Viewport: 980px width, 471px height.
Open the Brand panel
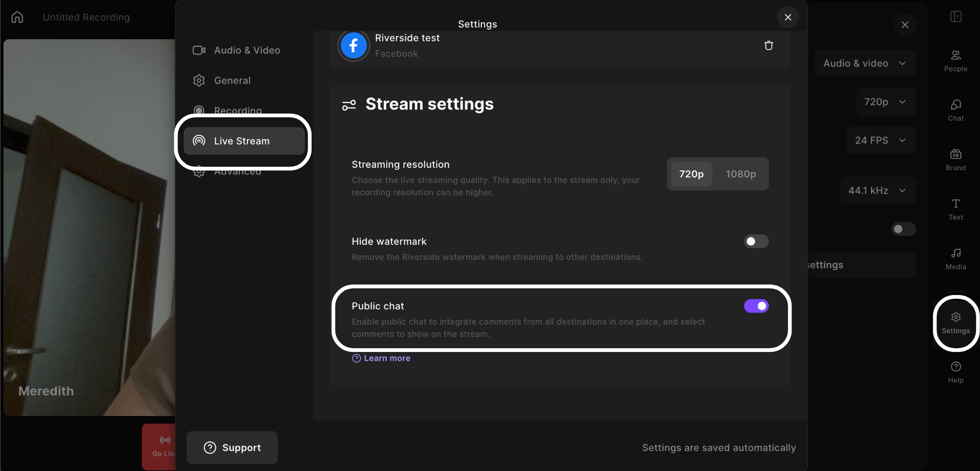click(x=956, y=160)
